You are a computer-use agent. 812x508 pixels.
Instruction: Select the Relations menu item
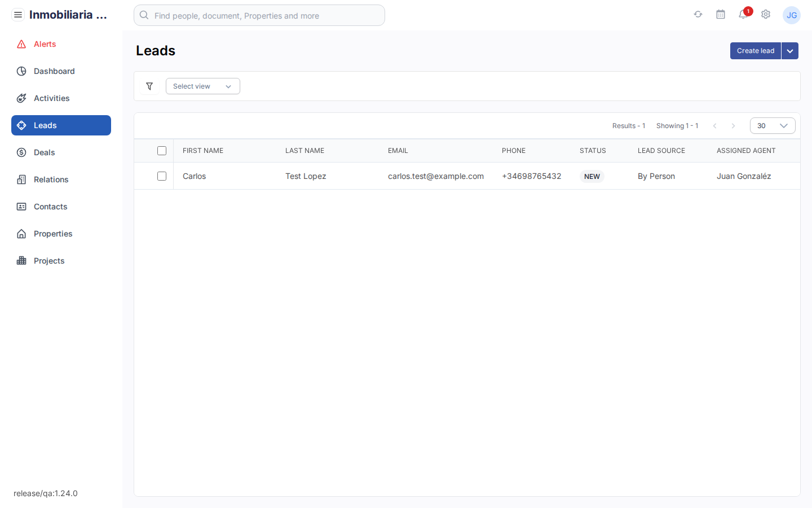pos(50,179)
